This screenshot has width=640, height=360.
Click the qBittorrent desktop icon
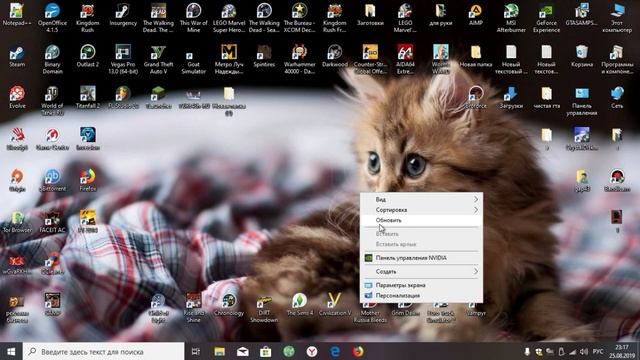pos(52,180)
